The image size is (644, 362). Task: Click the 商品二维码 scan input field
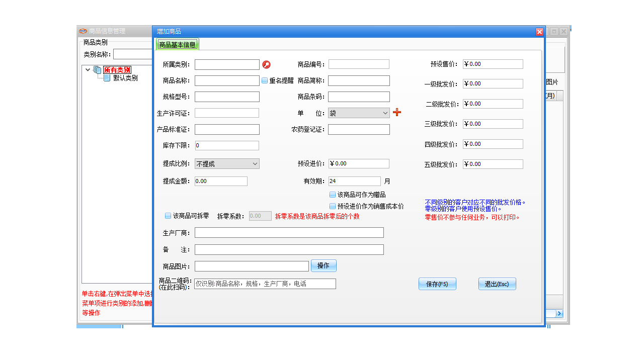[x=265, y=284]
